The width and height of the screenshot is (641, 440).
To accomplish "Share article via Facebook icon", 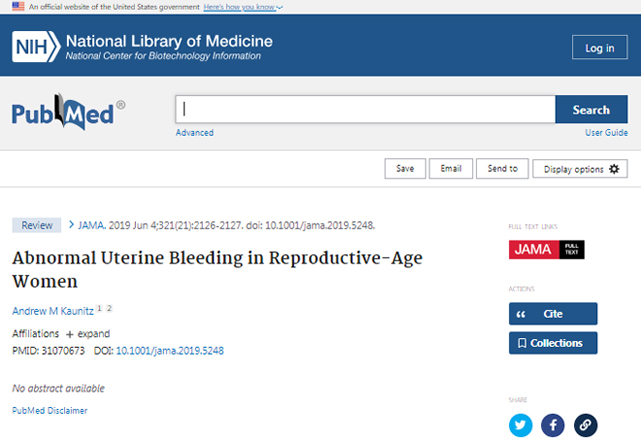I will tap(553, 425).
